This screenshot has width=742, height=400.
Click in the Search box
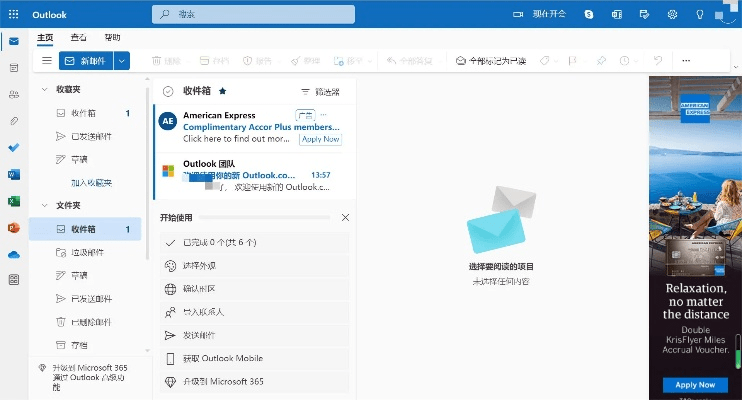tap(253, 14)
